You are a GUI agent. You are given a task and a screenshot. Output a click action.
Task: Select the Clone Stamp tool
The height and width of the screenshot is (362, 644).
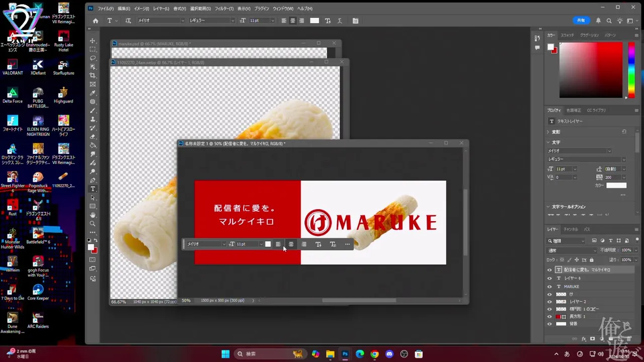point(93,119)
